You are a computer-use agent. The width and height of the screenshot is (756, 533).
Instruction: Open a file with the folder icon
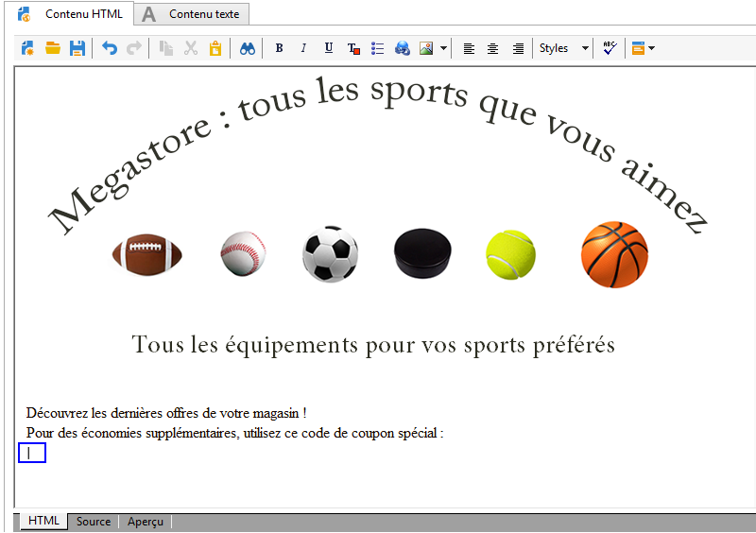53,48
